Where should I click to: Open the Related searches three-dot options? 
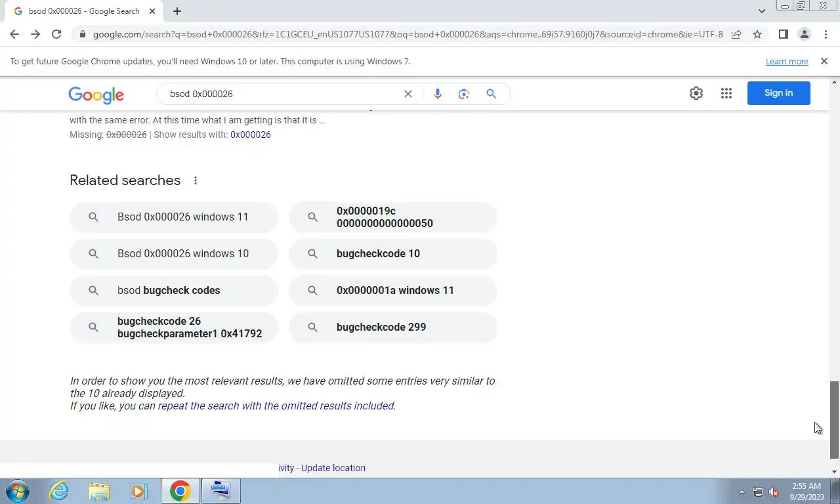pos(195,180)
